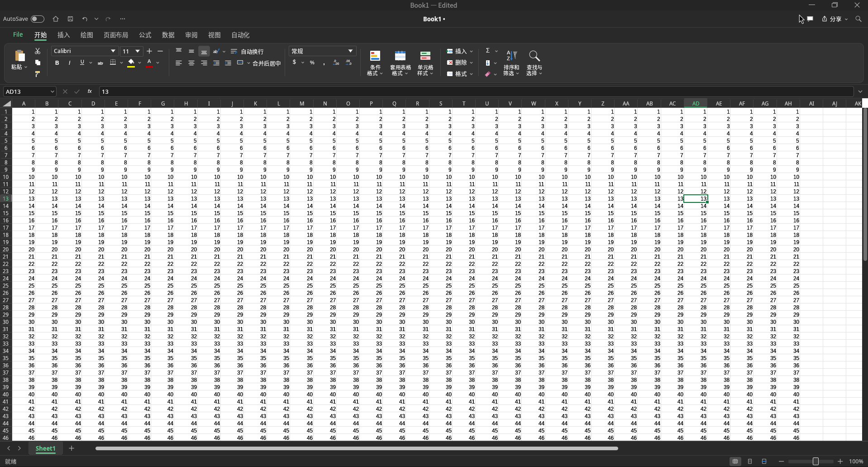
Task: Switch to the 插入 ribbon tab
Action: point(64,35)
